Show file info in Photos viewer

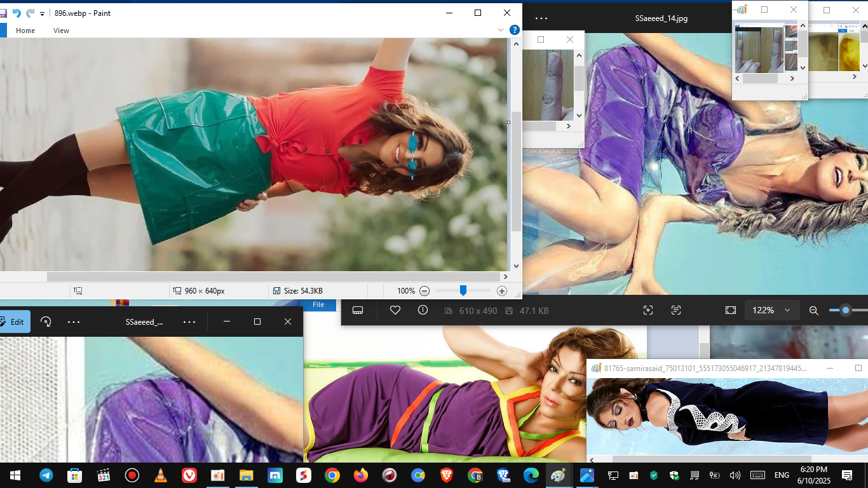coord(423,310)
